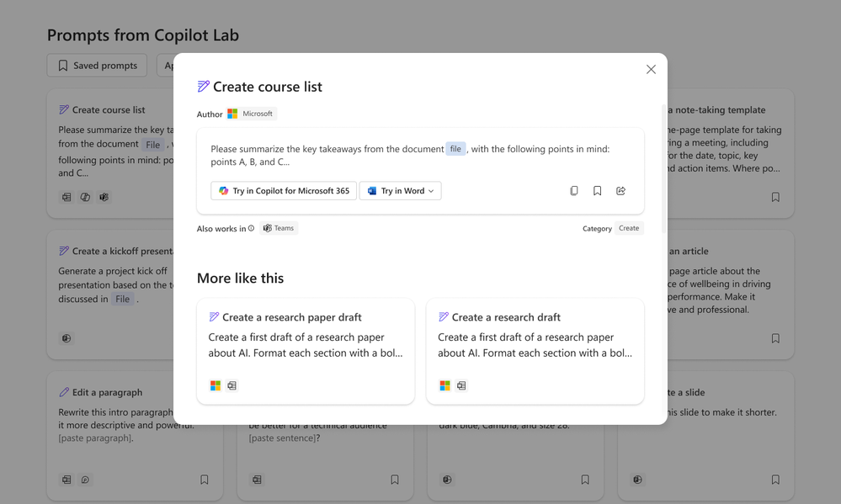Click Microsoft logo on research paper draft card

point(215,385)
